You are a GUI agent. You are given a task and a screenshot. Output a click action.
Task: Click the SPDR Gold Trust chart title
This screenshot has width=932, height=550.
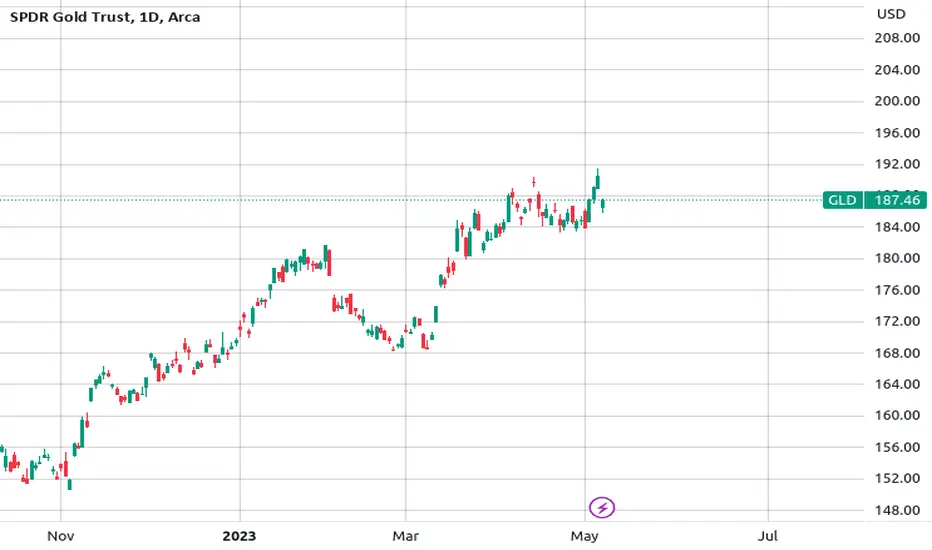(105, 17)
